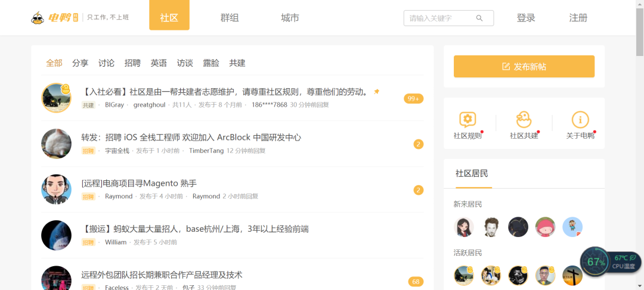
Task: Click 招聘 tag on 蚂蚁 post
Action: [88, 242]
